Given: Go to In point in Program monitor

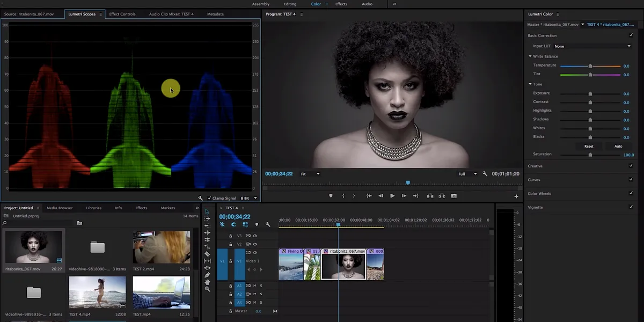Looking at the screenshot, I should (369, 196).
